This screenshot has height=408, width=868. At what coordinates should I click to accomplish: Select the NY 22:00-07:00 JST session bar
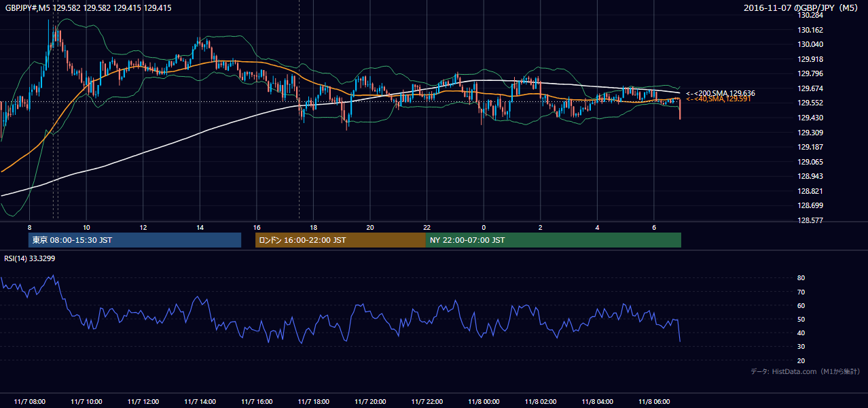554,240
